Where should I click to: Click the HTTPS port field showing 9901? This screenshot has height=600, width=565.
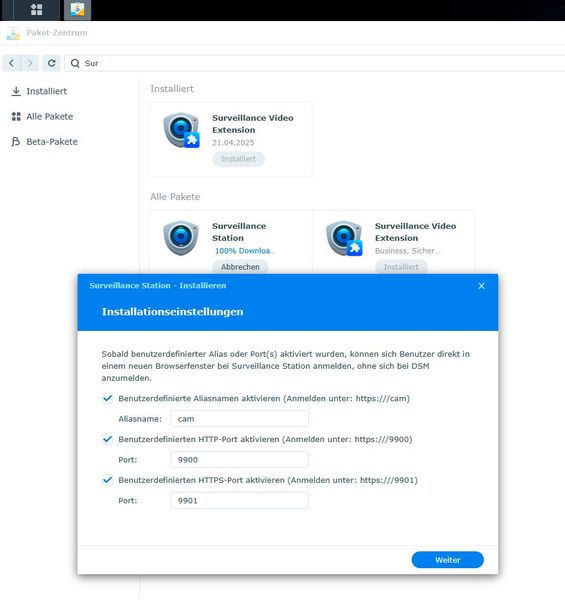tap(239, 501)
